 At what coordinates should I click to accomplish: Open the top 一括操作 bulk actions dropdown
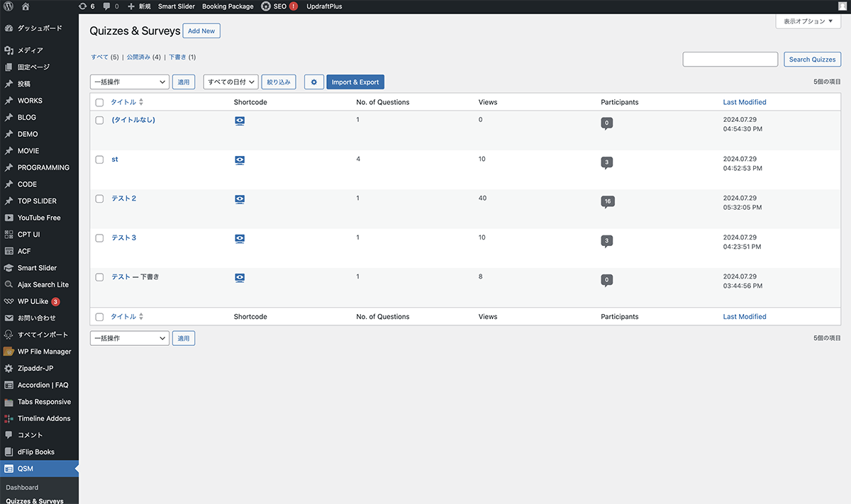[129, 82]
